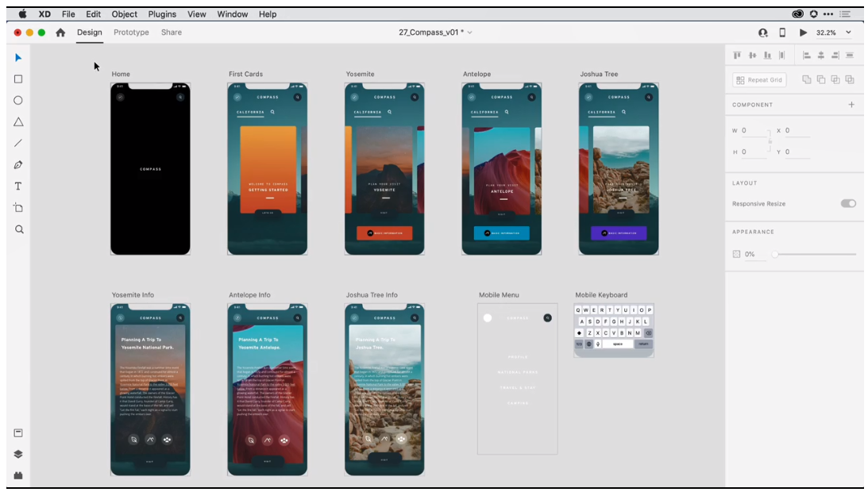Select the Line tool
This screenshot has height=492, width=868.
point(18,144)
